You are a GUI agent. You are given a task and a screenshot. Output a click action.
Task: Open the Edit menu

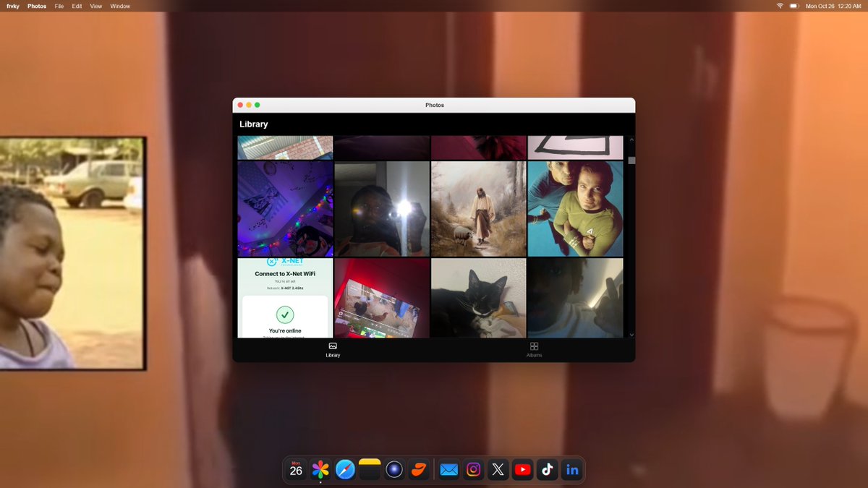[x=77, y=6]
